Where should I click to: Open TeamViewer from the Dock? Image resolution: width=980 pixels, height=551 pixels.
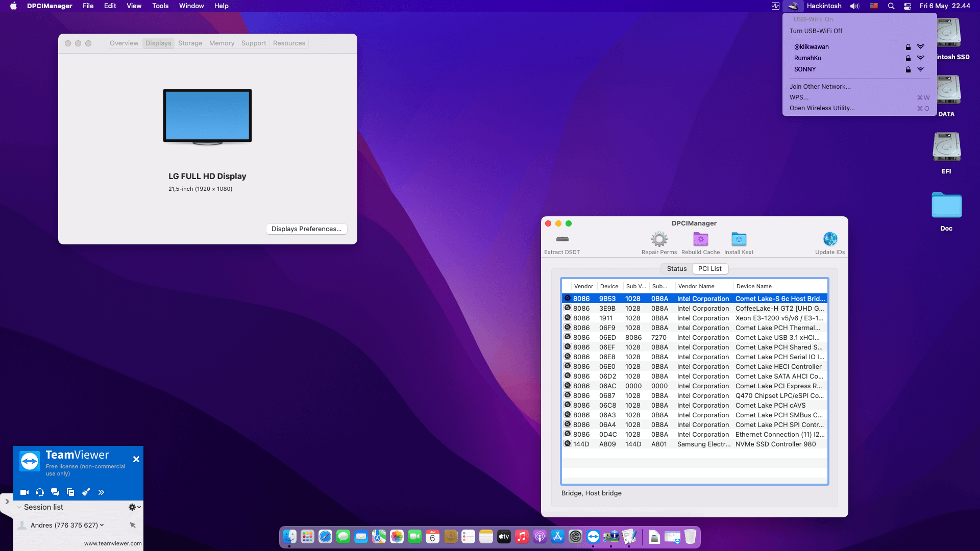pyautogui.click(x=593, y=537)
